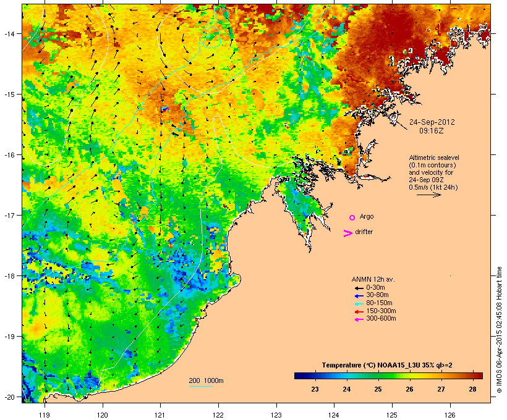Click the black 0-30m arrow in legend
This screenshot has height=420, width=507.
coord(359,288)
